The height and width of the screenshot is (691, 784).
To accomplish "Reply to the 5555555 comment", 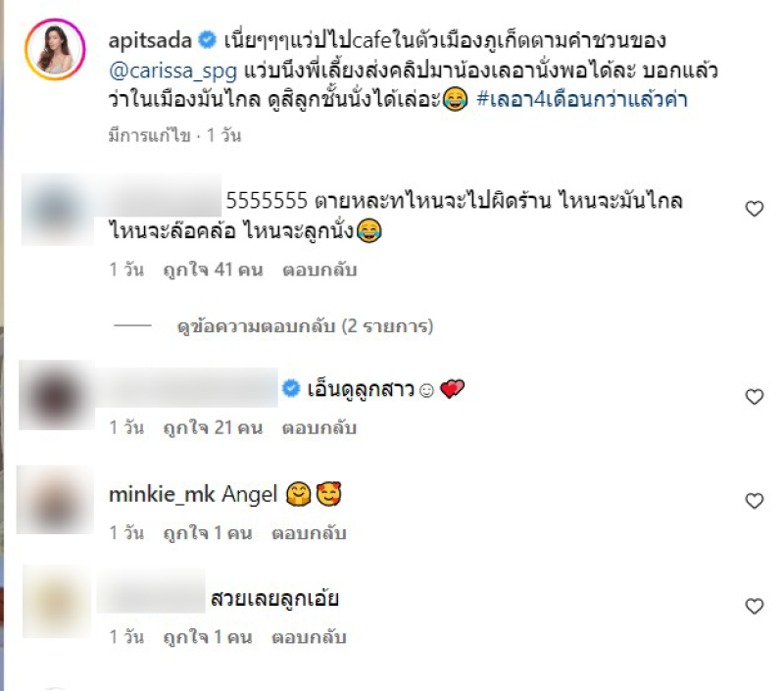I will coord(319,270).
